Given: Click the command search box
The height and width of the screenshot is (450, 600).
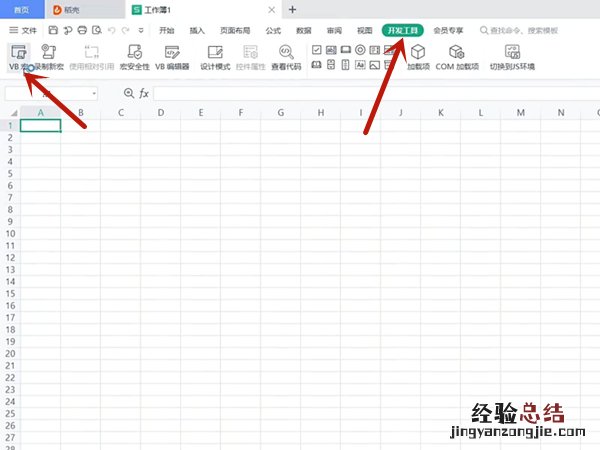Looking at the screenshot, I should (519, 30).
